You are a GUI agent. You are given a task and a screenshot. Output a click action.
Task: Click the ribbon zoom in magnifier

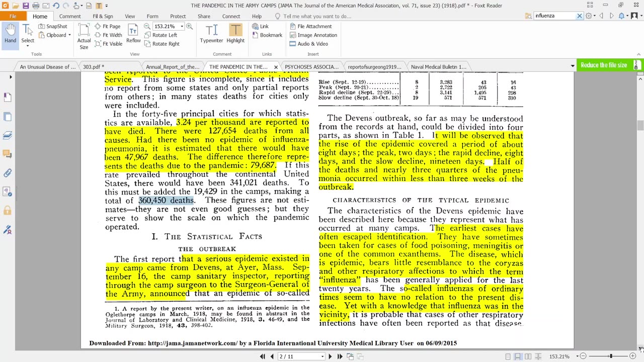coord(189,26)
